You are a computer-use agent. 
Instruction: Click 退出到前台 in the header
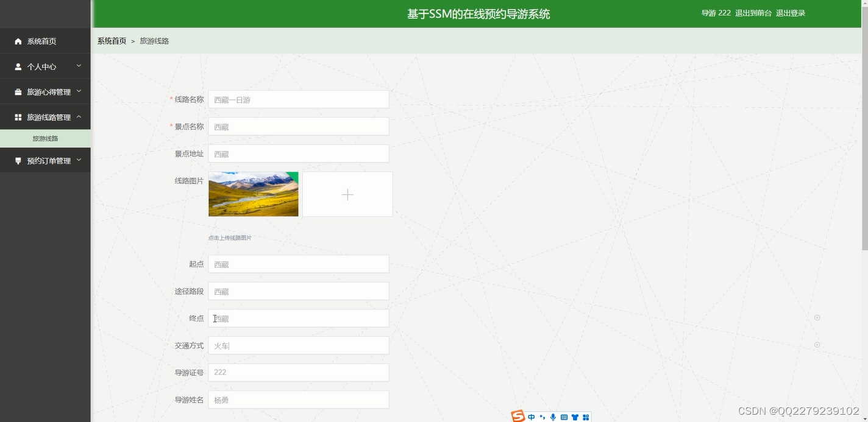(x=753, y=13)
